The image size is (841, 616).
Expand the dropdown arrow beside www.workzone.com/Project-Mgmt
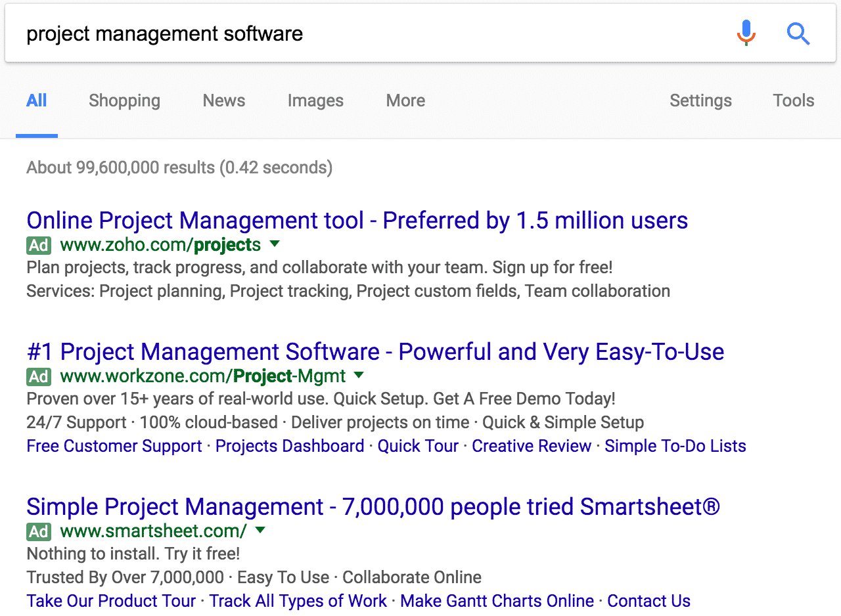tap(359, 376)
